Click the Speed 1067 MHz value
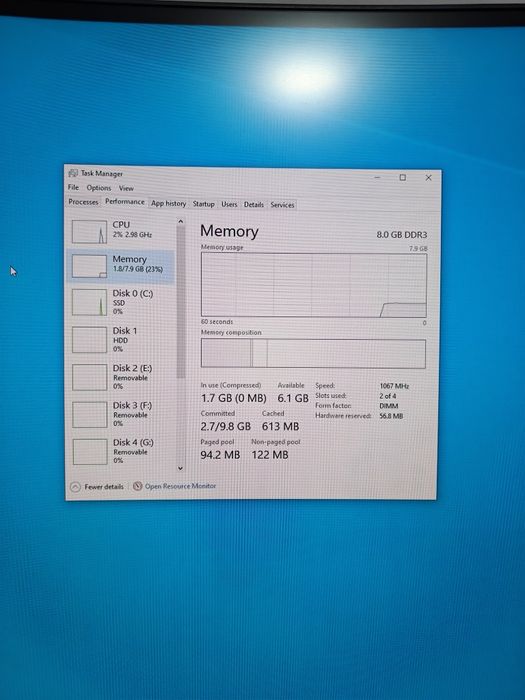 click(394, 386)
